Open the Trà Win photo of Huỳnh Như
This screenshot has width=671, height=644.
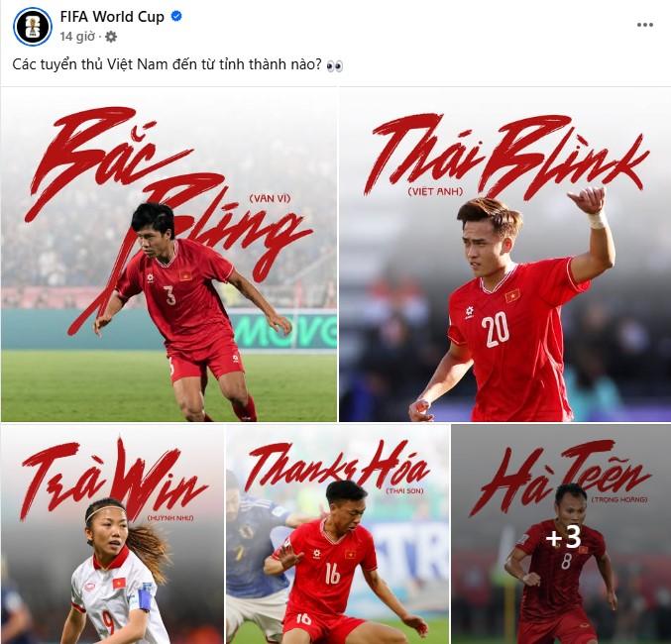tap(112, 534)
